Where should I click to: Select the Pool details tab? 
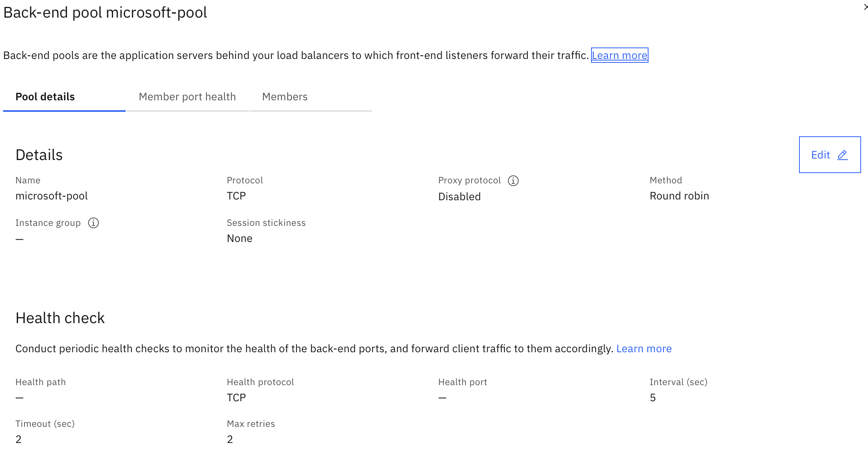pyautogui.click(x=45, y=96)
